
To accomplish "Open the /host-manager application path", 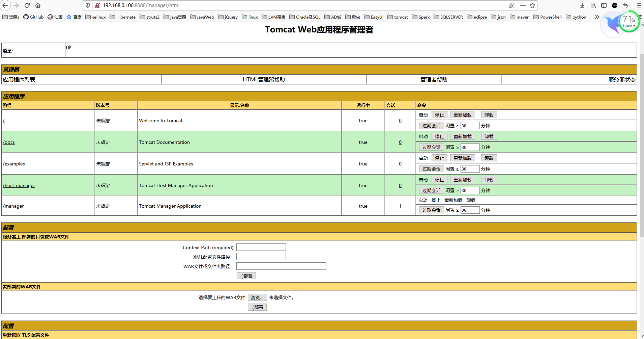I will click(x=19, y=185).
